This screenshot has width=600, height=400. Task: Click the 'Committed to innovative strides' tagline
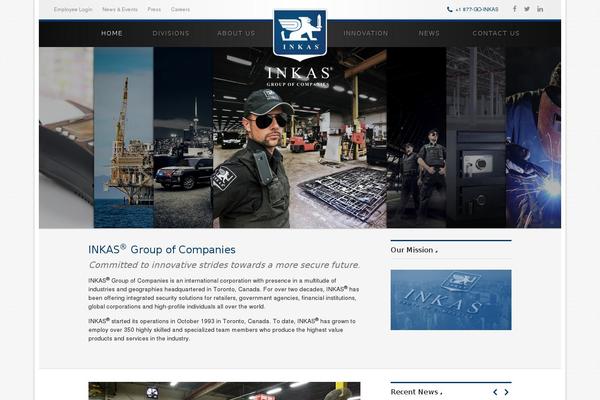pos(224,265)
